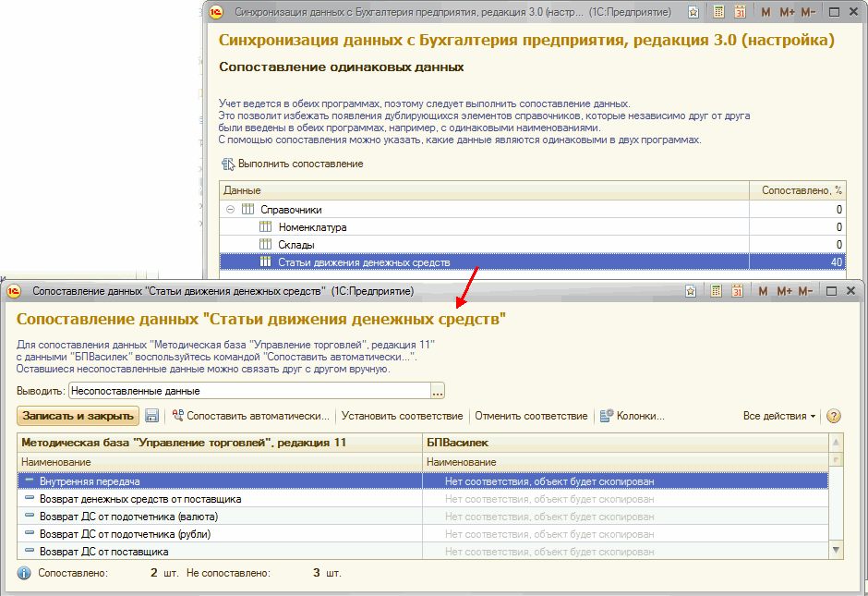This screenshot has height=596, width=868.
Task: Click the mapping table scrollbar up arrow
Action: click(836, 442)
